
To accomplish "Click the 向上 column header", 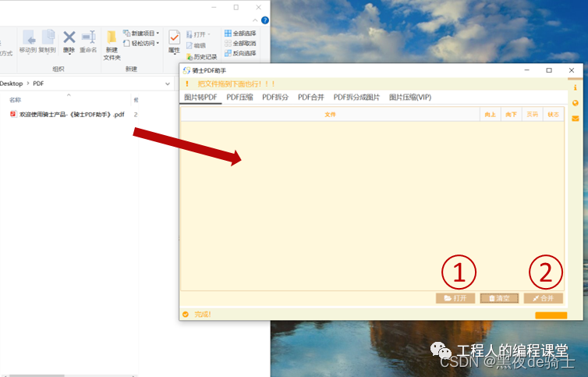I will (x=490, y=115).
